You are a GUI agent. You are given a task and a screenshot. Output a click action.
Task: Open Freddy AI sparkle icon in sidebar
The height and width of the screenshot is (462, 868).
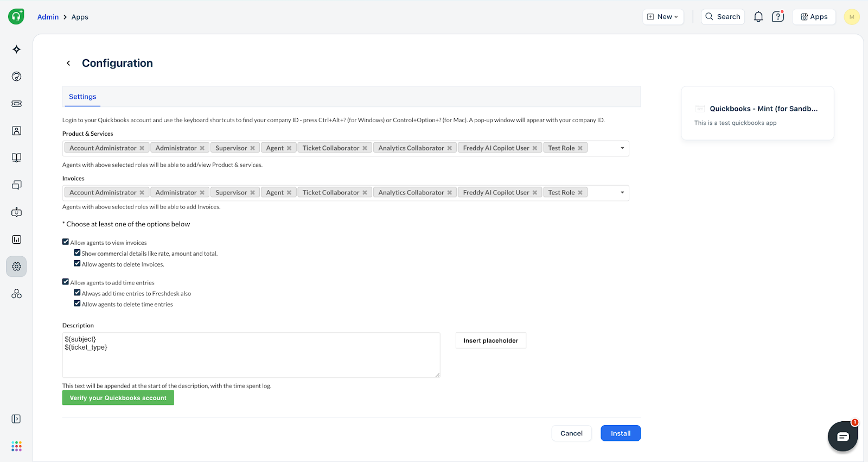tap(17, 49)
